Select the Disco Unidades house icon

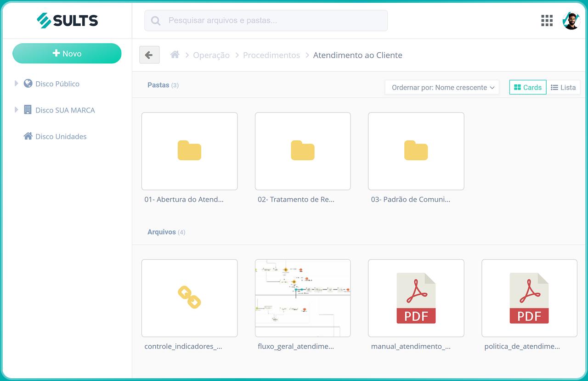tap(27, 136)
